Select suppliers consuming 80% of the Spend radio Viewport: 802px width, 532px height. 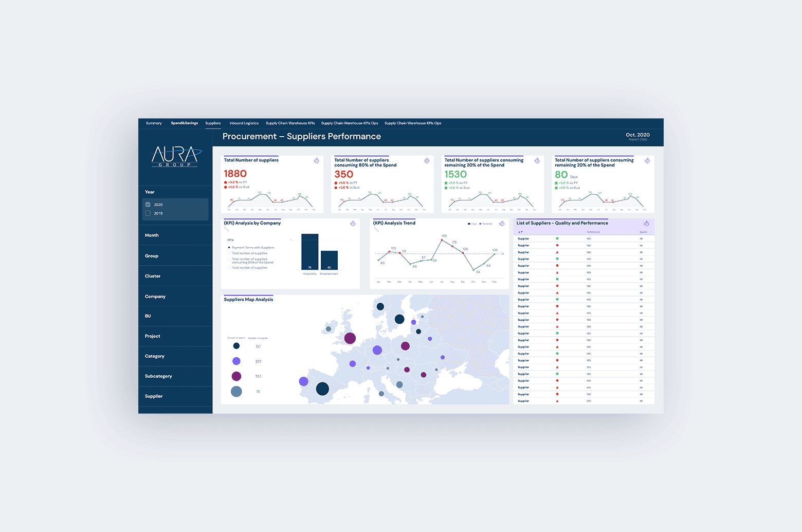(x=229, y=259)
